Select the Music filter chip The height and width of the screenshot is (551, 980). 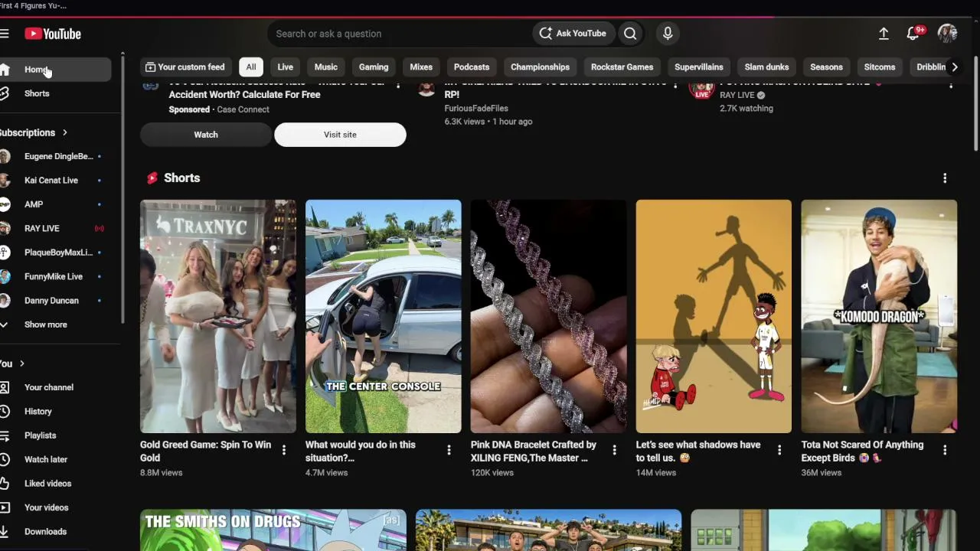(x=326, y=67)
